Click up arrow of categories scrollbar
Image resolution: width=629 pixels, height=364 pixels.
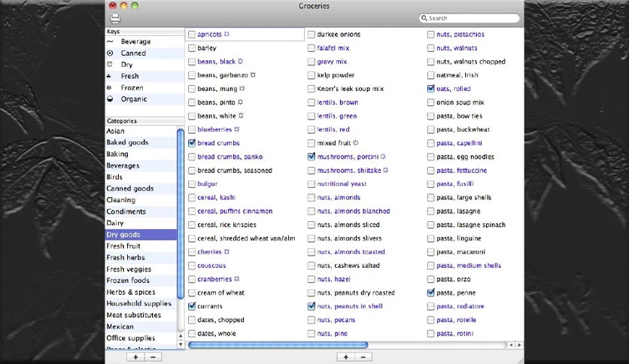[x=181, y=336]
